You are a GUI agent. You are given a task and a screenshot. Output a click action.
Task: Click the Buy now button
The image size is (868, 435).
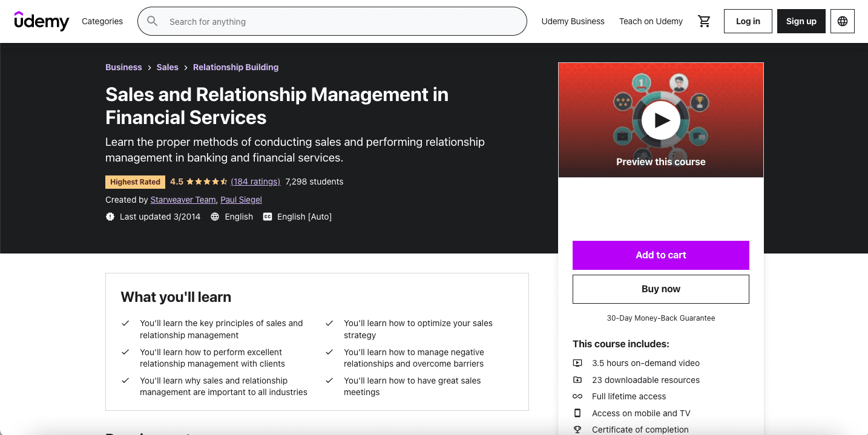tap(660, 289)
